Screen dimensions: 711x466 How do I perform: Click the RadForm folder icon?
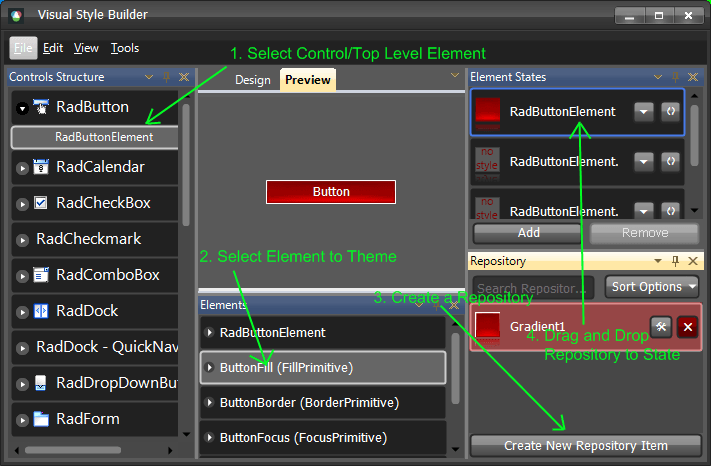[x=41, y=419]
